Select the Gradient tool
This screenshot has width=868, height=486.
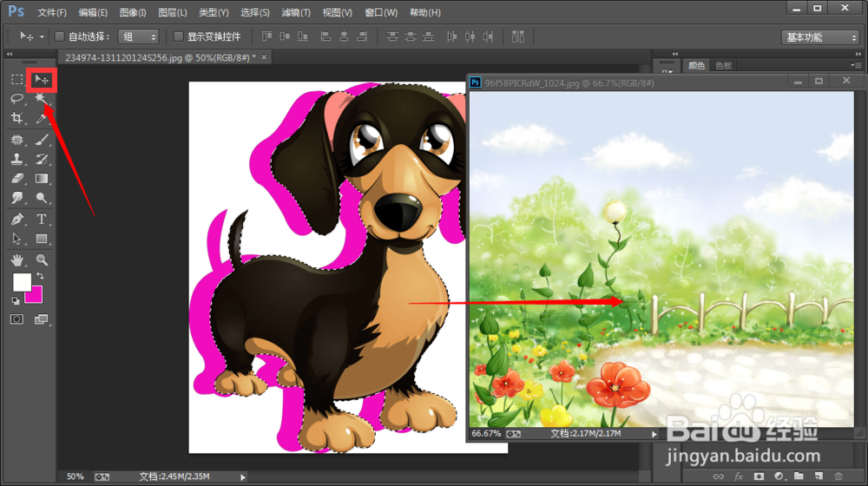(42, 178)
